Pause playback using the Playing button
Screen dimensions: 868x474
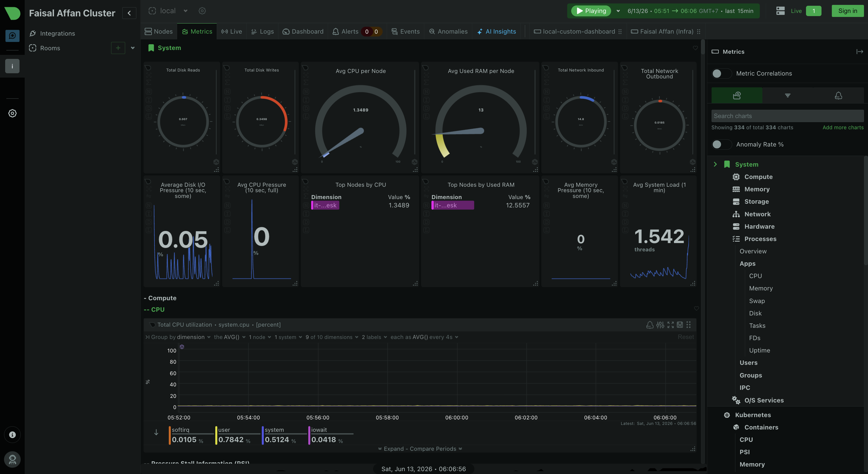(x=591, y=11)
